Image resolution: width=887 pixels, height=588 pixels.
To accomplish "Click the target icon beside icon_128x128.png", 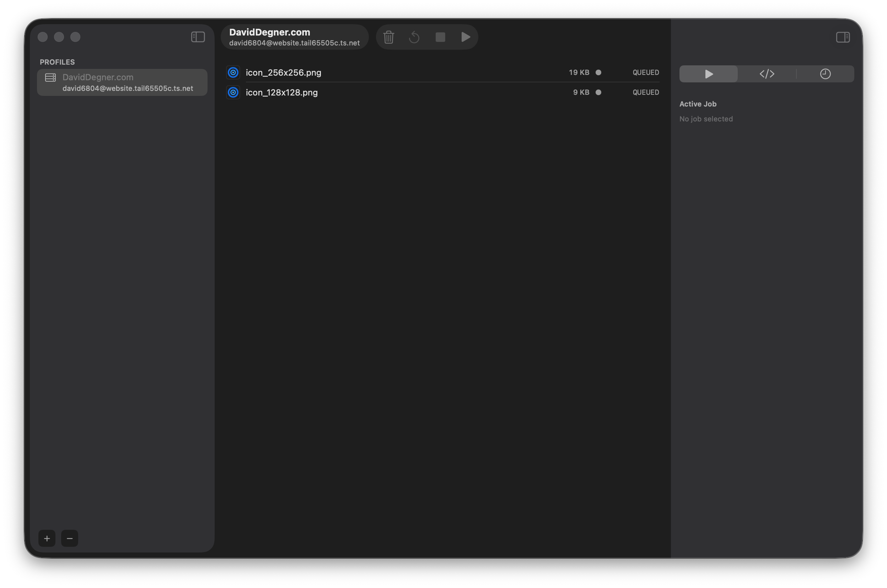I will [x=233, y=92].
